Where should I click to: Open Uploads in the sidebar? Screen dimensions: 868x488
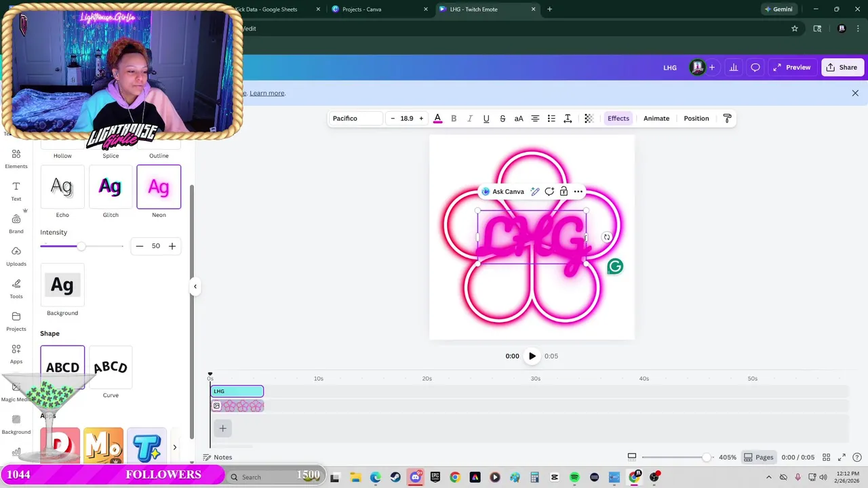pyautogui.click(x=16, y=256)
